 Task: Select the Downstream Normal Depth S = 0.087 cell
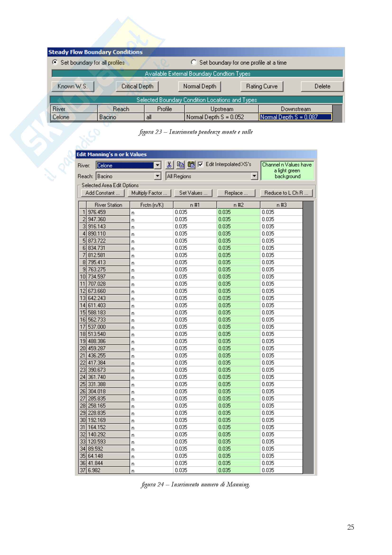pyautogui.click(x=295, y=117)
